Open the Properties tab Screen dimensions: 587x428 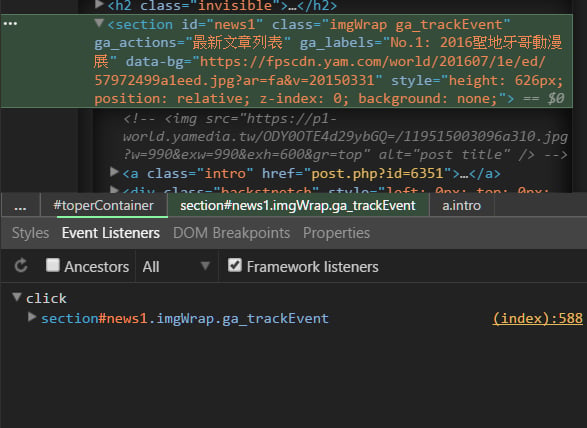click(336, 233)
